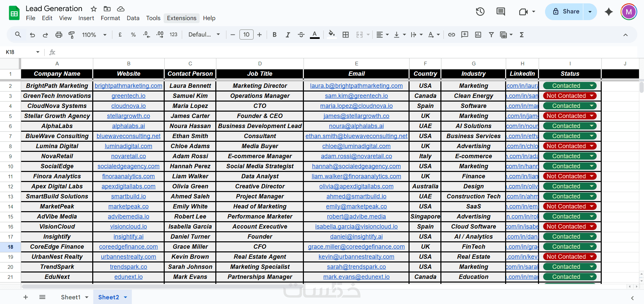Collapse the toolbar menus with the chevron
The width and height of the screenshot is (644, 304).
(626, 35)
